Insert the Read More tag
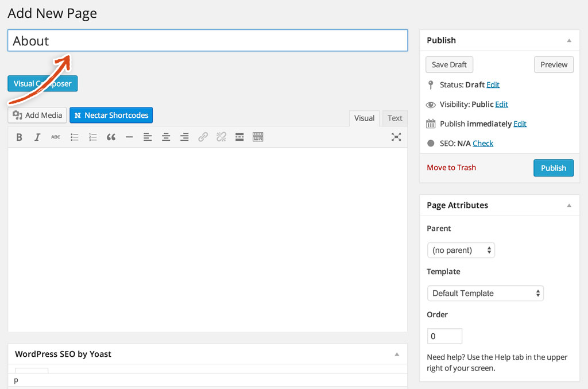 click(x=239, y=137)
